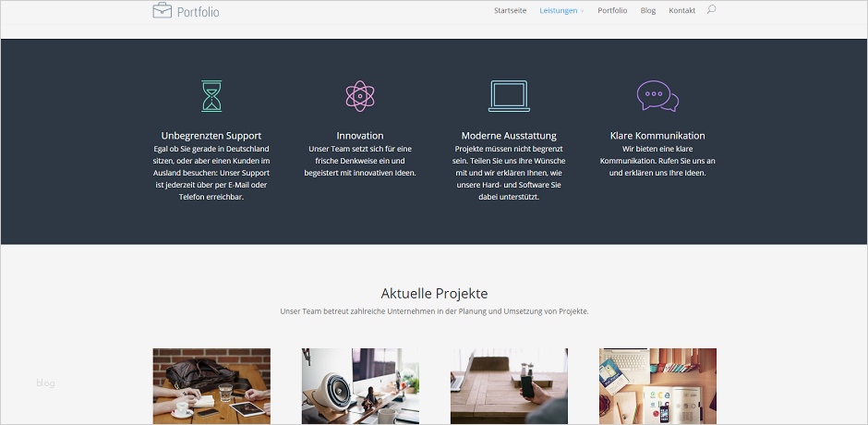Viewport: 868px width, 425px height.
Task: Select the Moderne Ausstattung heading
Action: [509, 136]
